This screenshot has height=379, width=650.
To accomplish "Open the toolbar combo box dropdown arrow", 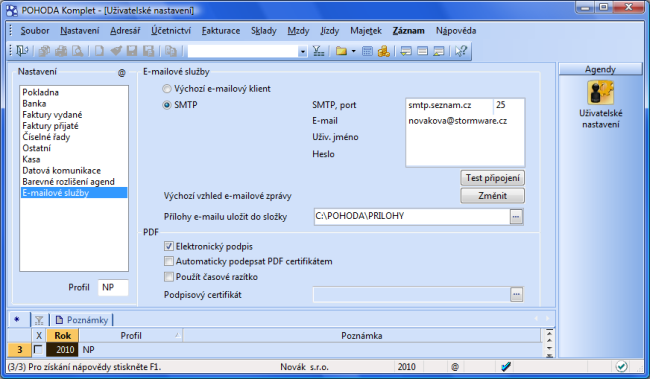I will coord(303,51).
